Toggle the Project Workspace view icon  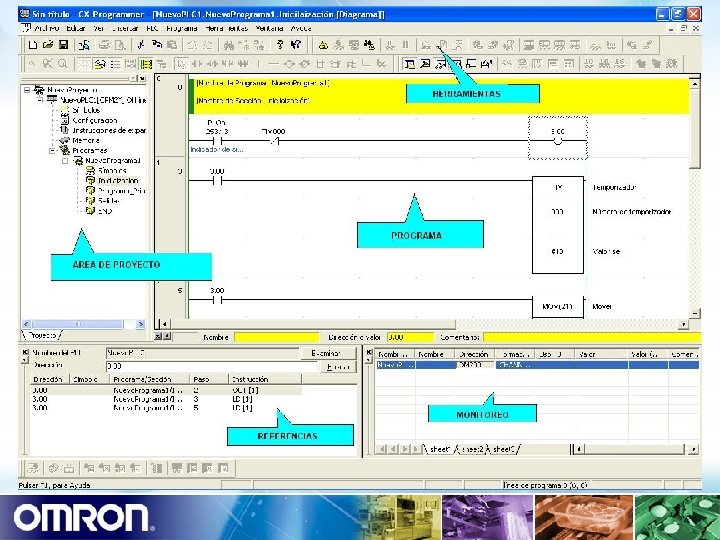coord(410,64)
